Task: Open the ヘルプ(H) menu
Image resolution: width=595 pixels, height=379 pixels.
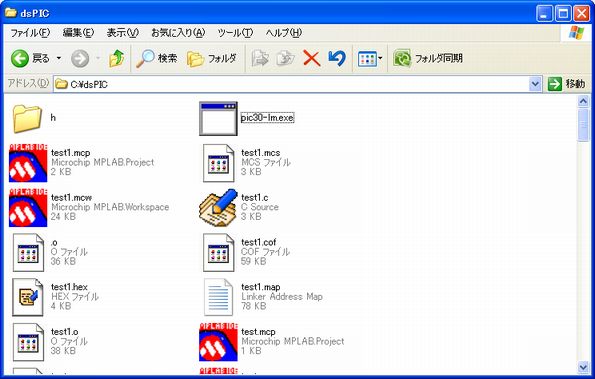Action: pos(284,33)
